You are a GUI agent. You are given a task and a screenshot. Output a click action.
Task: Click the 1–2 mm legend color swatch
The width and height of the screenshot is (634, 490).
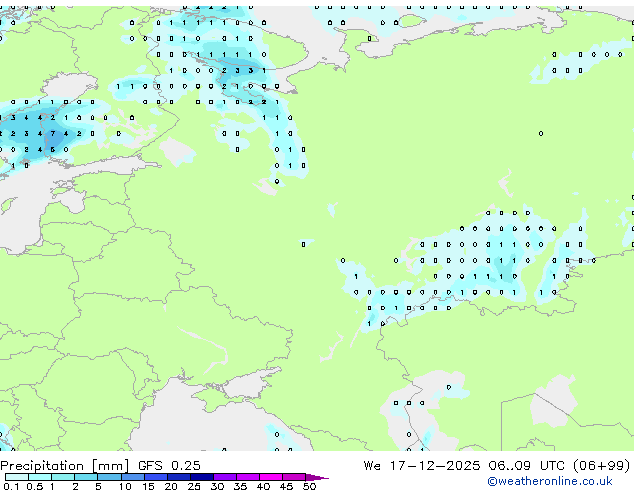[x=63, y=477]
